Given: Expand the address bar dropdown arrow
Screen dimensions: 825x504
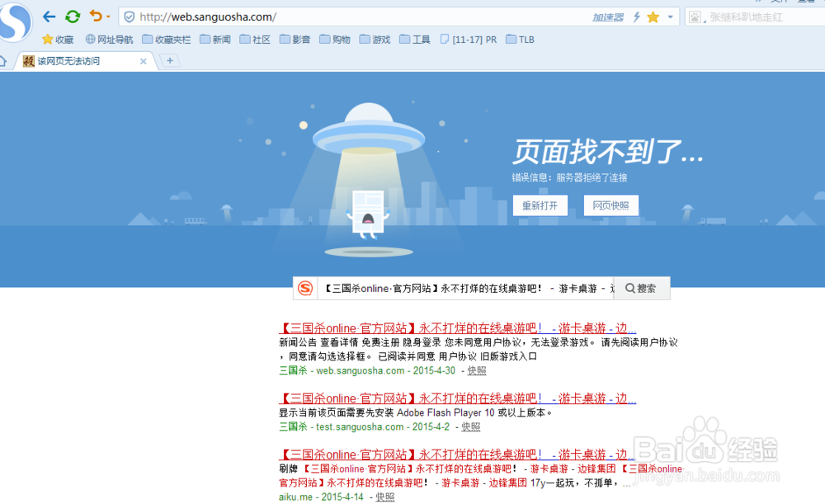Looking at the screenshot, I should coord(670,17).
